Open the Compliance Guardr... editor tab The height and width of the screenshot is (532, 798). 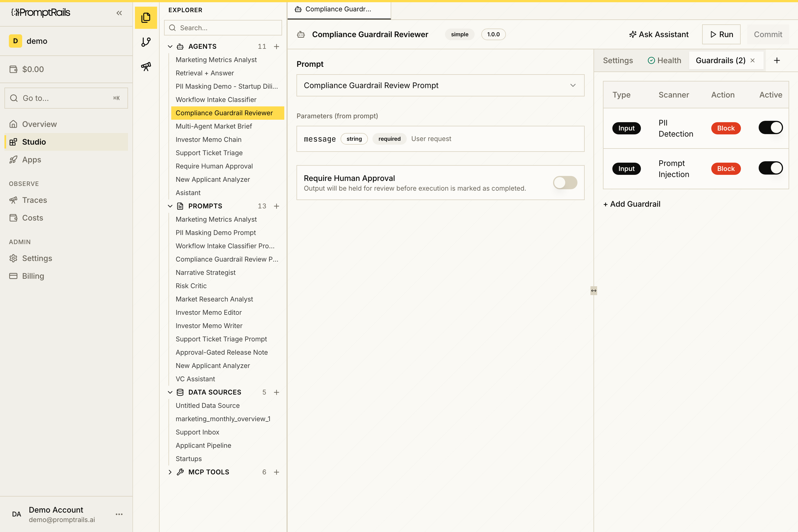[339, 9]
